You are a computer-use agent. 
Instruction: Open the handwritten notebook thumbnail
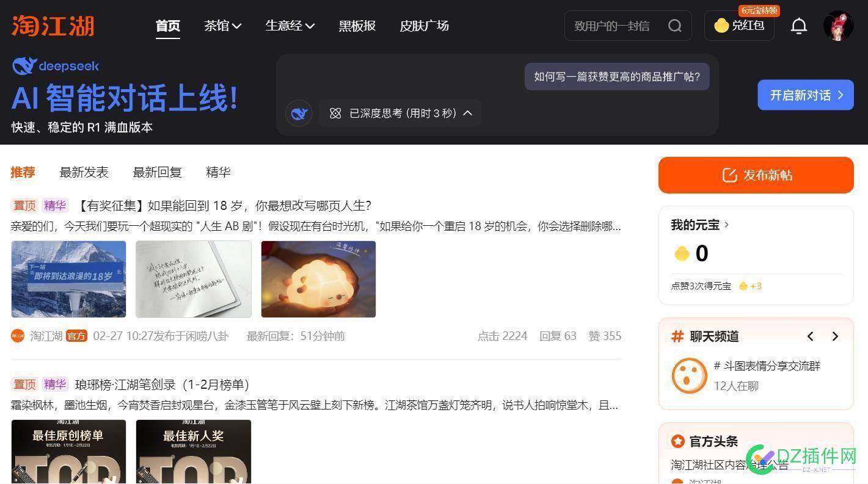click(194, 279)
